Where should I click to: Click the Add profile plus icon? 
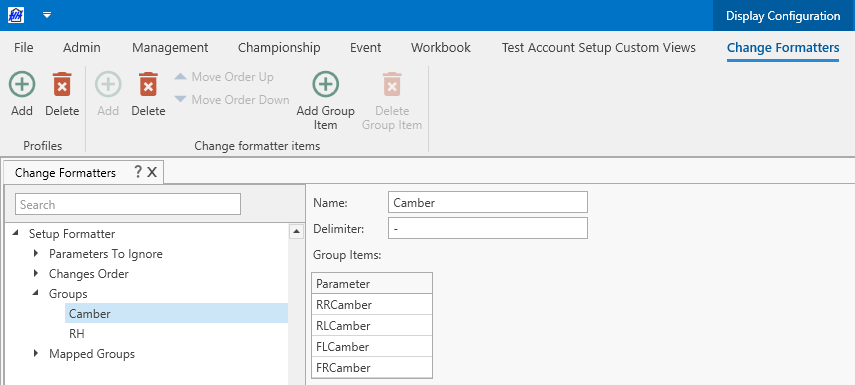coord(22,85)
